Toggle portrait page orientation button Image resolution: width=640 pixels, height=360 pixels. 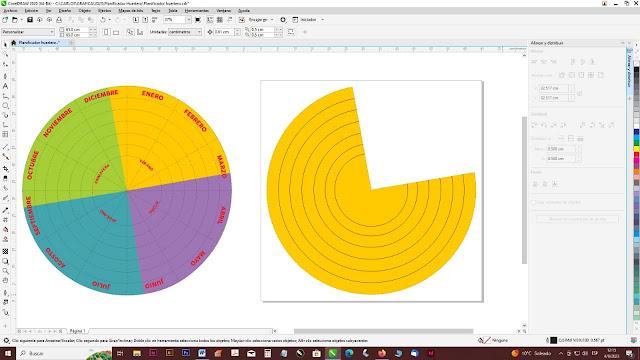click(106, 32)
